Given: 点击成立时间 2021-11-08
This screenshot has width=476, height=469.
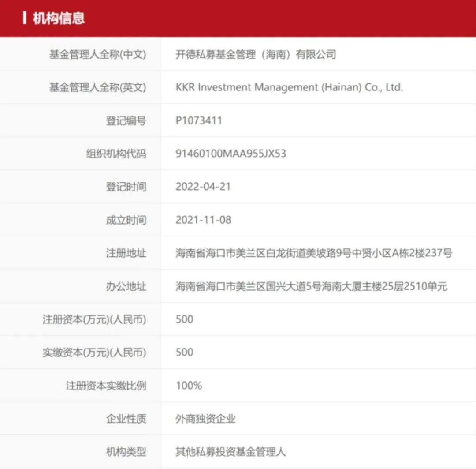Looking at the screenshot, I should click(x=203, y=220).
